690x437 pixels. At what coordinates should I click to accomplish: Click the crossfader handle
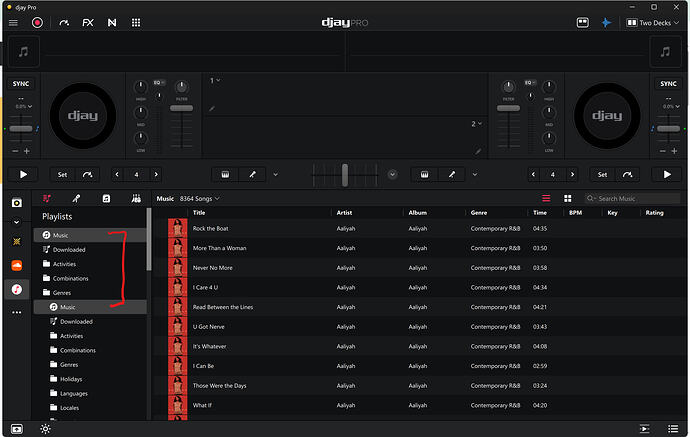coord(345,175)
